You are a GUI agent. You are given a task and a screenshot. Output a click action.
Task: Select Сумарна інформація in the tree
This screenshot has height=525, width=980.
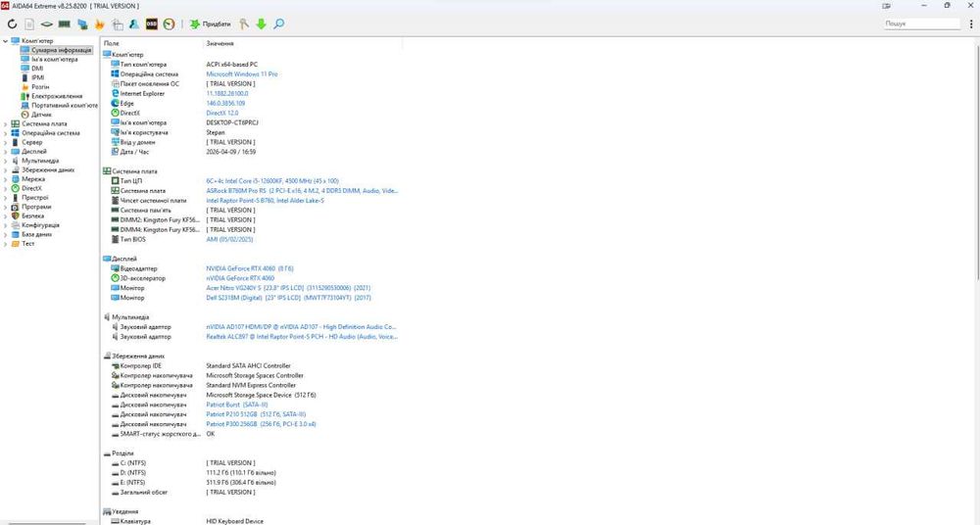[61, 50]
